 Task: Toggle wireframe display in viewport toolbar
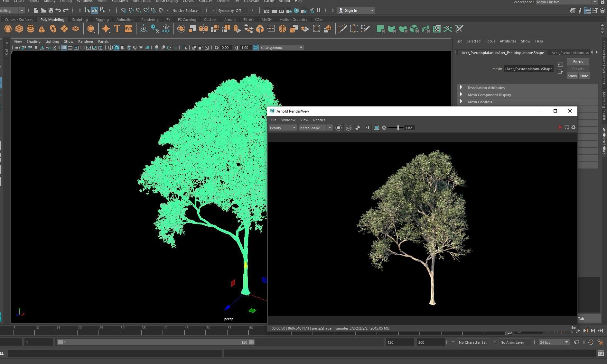coord(110,48)
